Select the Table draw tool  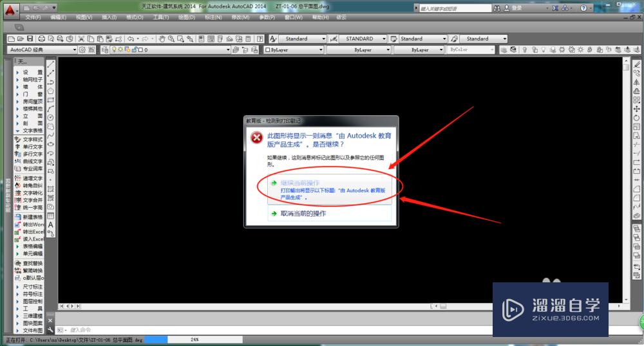coord(50,215)
